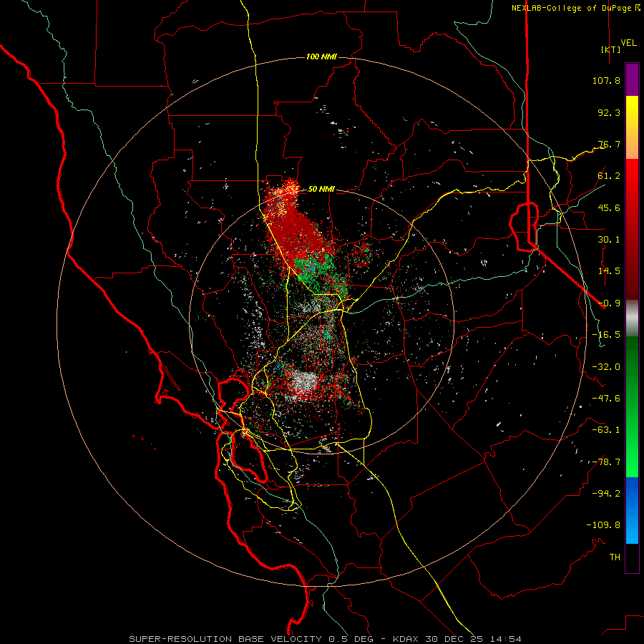Click the 107.8 velocity scale value
This screenshot has width=644, height=644.
tap(606, 80)
